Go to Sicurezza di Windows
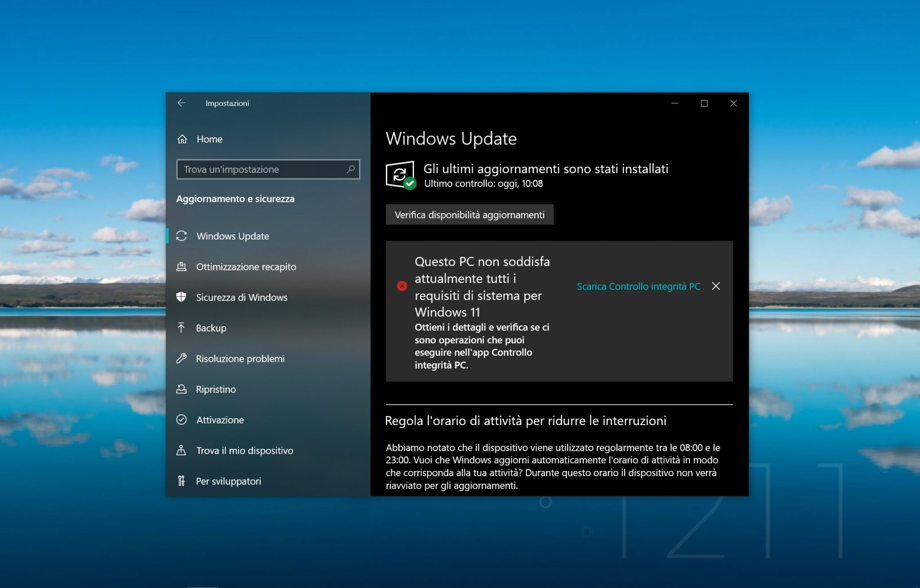Viewport: 920px width, 588px height. [268, 297]
